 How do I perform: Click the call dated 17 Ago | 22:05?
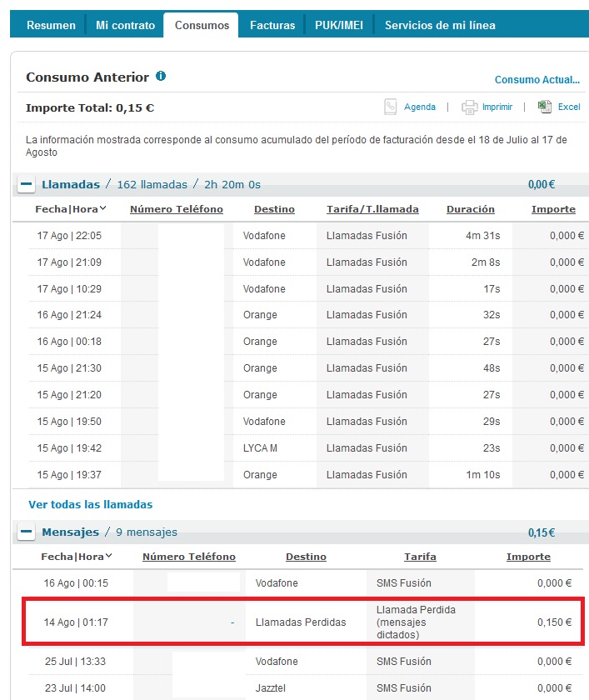tap(69, 235)
